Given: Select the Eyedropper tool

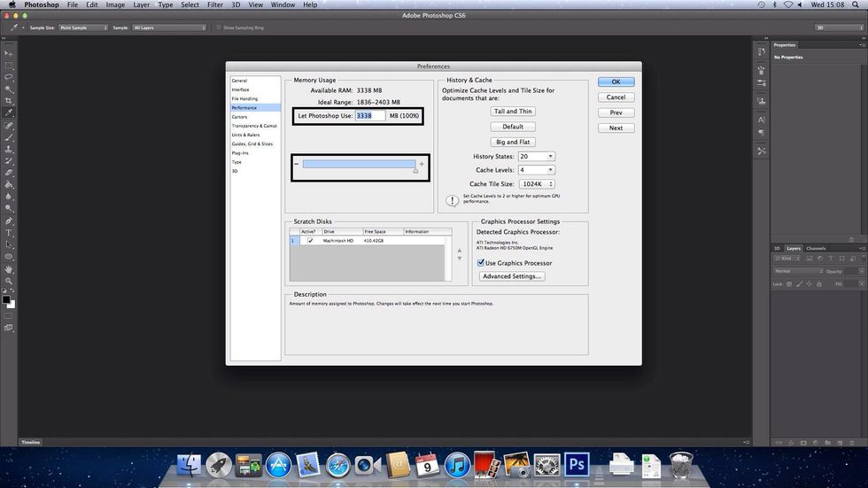Looking at the screenshot, I should click(9, 113).
